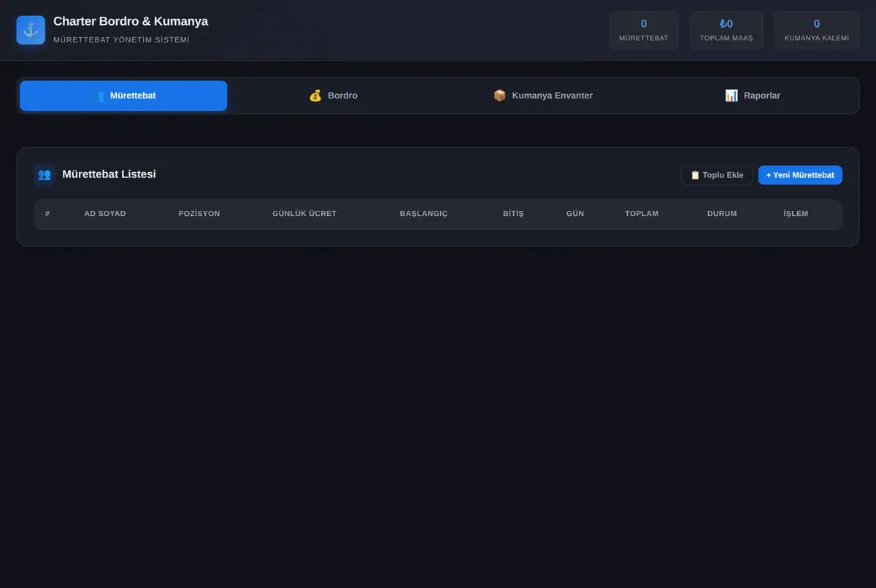This screenshot has width=876, height=588.
Task: Open the Bordro tab
Action: point(333,96)
